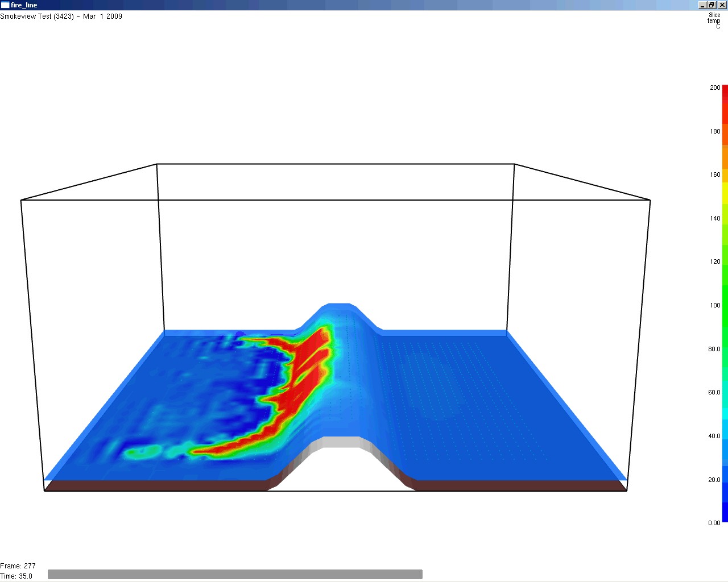The height and width of the screenshot is (582, 728).
Task: Click the 0.00 colorbar minimum label
Action: (714, 523)
